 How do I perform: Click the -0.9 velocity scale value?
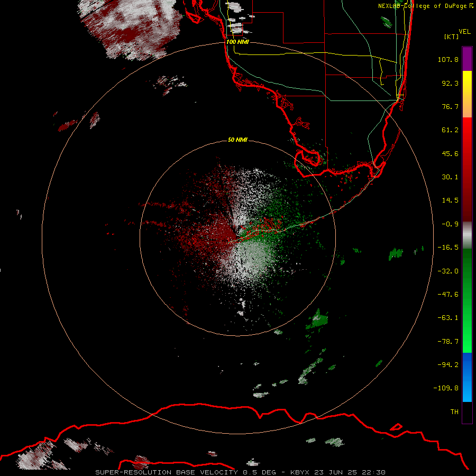[x=450, y=224]
